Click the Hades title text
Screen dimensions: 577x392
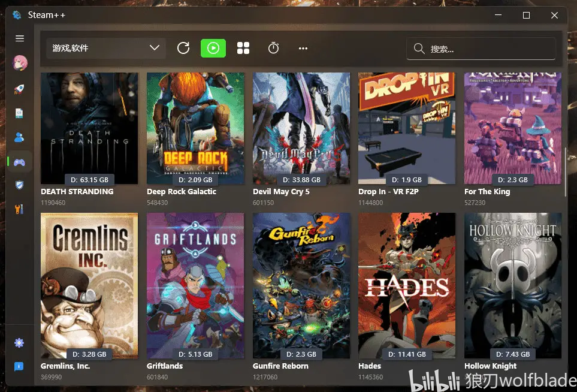coord(370,366)
